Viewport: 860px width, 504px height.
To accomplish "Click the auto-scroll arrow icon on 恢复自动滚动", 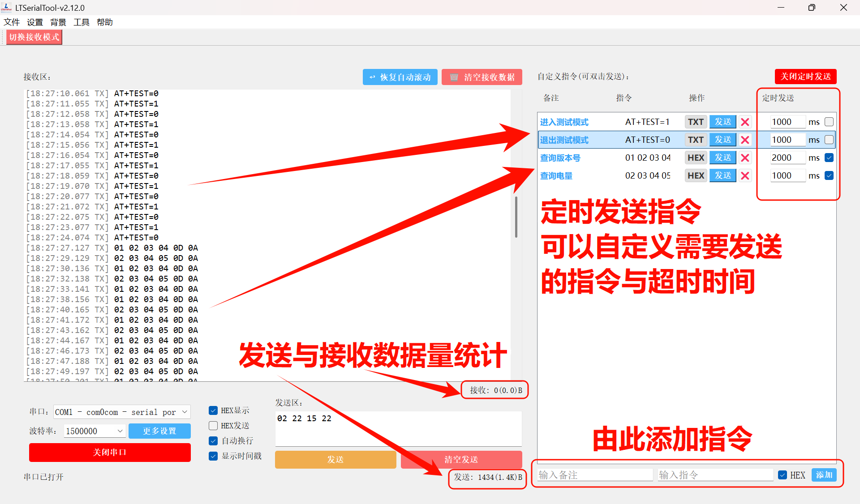I will (x=372, y=77).
